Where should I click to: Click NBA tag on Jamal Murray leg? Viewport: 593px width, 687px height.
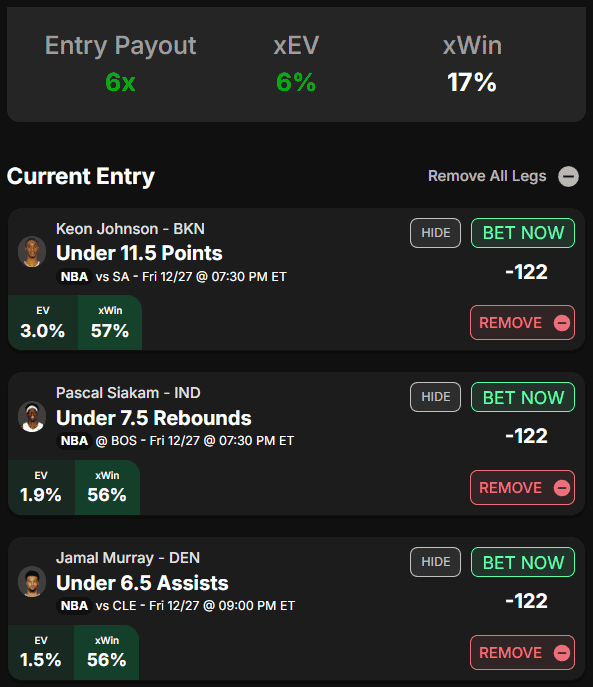pyautogui.click(x=74, y=606)
